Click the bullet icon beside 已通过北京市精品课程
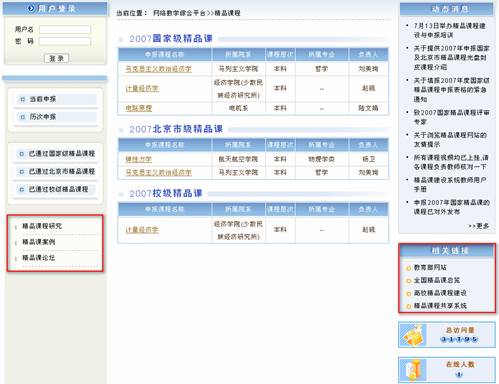 [22, 172]
